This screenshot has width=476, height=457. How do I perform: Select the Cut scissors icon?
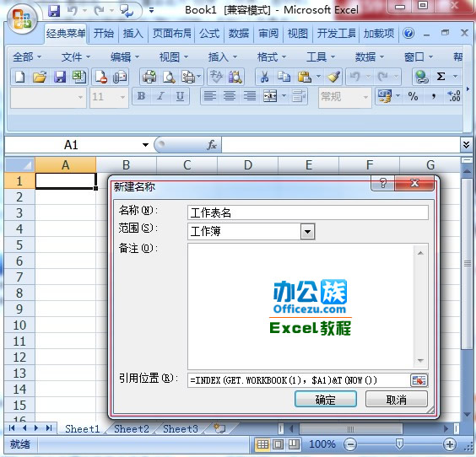click(264, 77)
